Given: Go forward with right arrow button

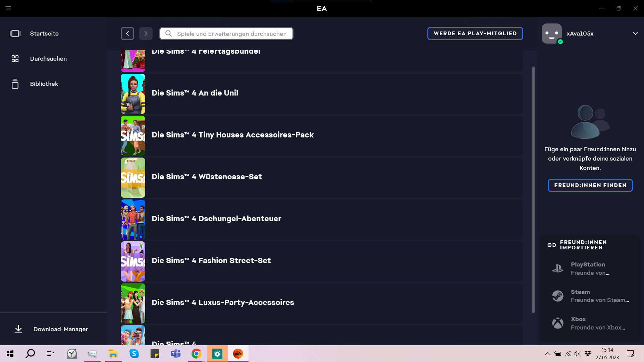Looking at the screenshot, I should tap(146, 34).
